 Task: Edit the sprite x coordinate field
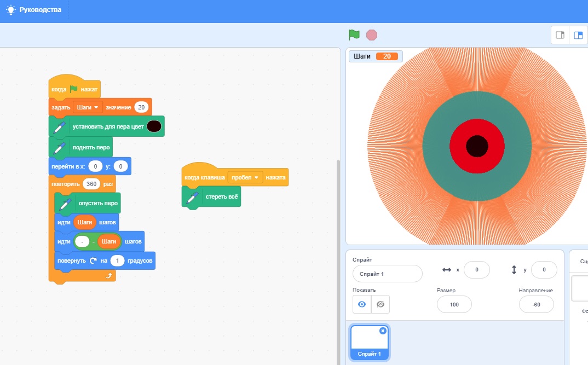coord(477,270)
